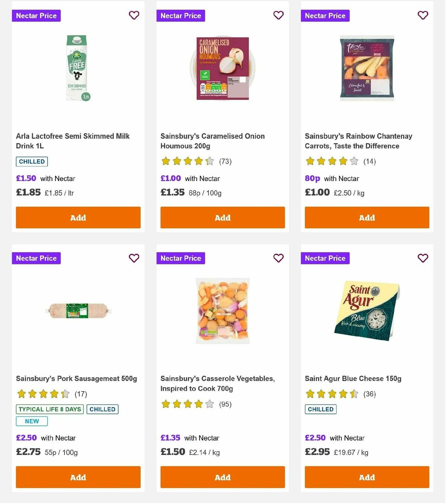Image resolution: width=446 pixels, height=504 pixels.
Task: Favourite the Arla Lactofree milk drink
Action: tap(134, 15)
